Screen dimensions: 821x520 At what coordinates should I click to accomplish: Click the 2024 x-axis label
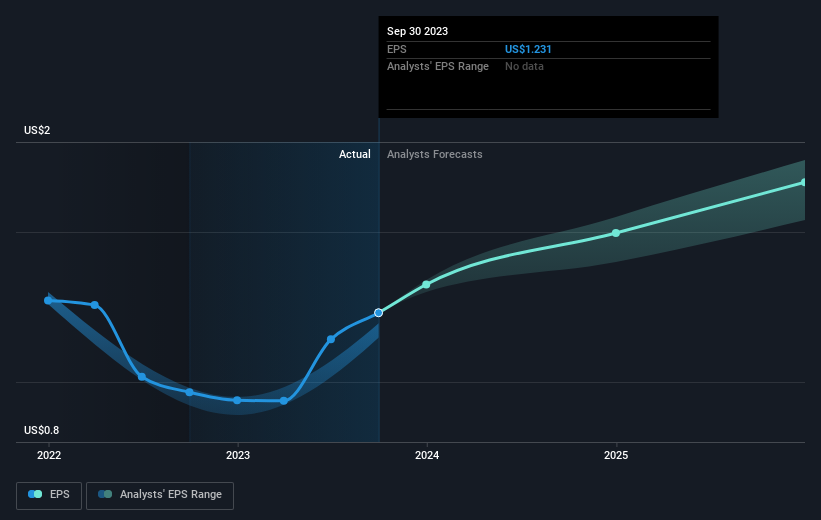(x=427, y=455)
